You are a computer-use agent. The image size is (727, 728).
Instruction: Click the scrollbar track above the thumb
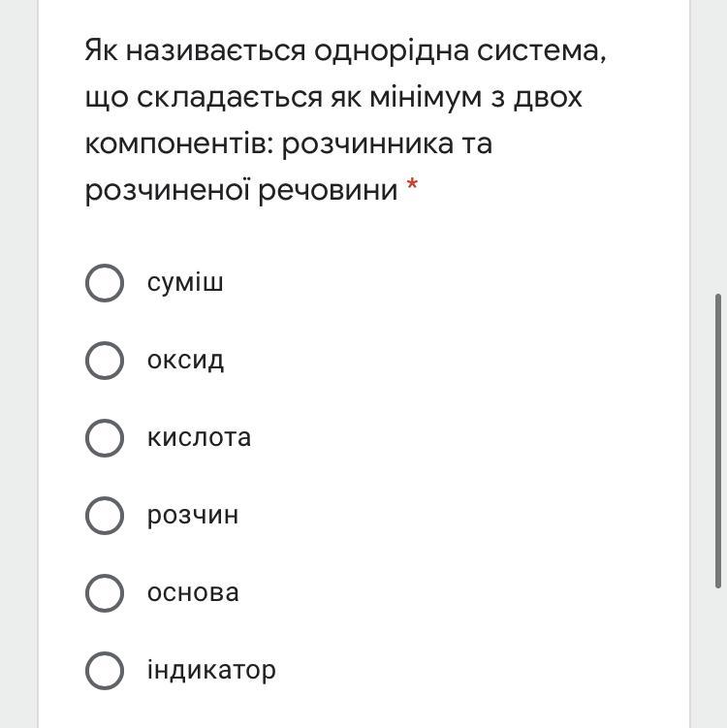(x=718, y=146)
